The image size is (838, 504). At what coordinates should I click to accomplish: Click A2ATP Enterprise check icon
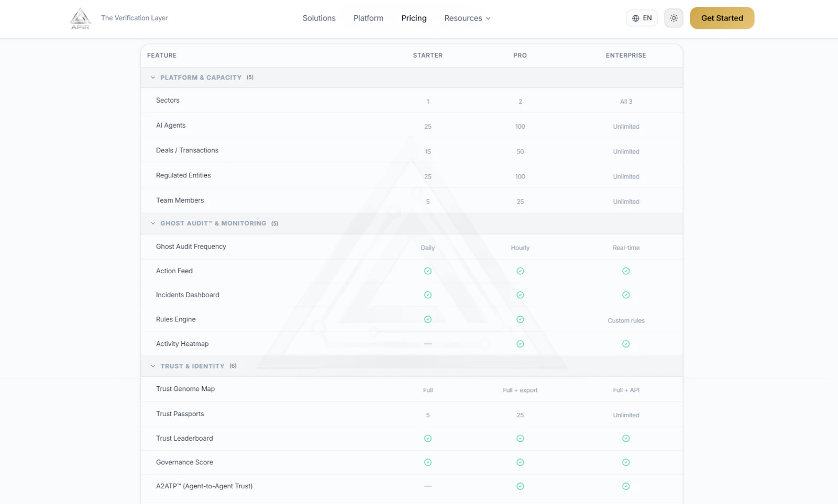coord(626,486)
